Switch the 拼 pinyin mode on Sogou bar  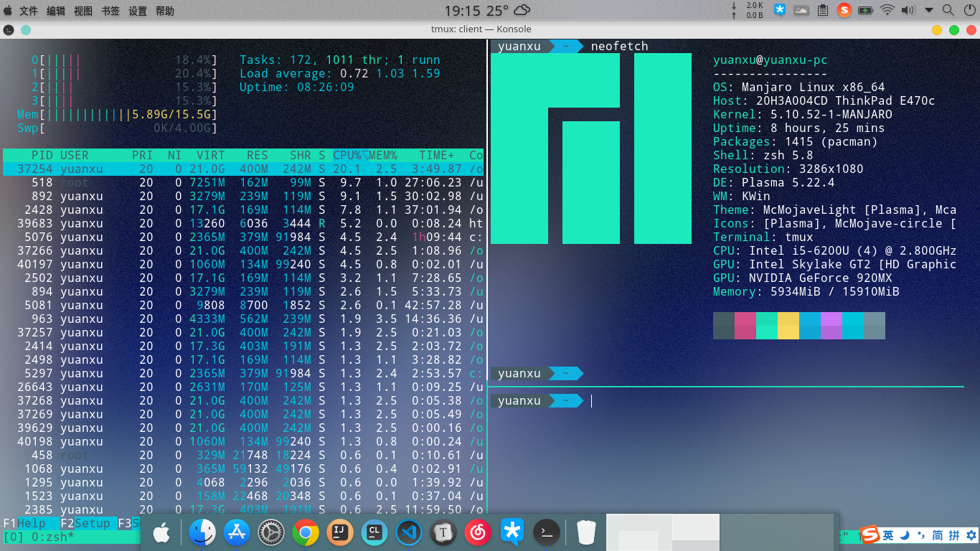coord(954,535)
